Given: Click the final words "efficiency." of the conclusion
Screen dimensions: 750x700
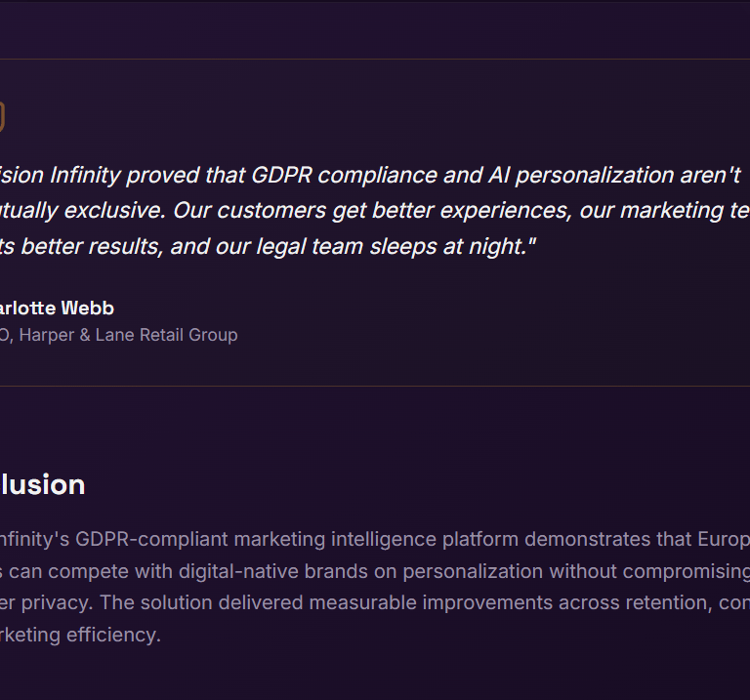Looking at the screenshot, I should 114,635.
